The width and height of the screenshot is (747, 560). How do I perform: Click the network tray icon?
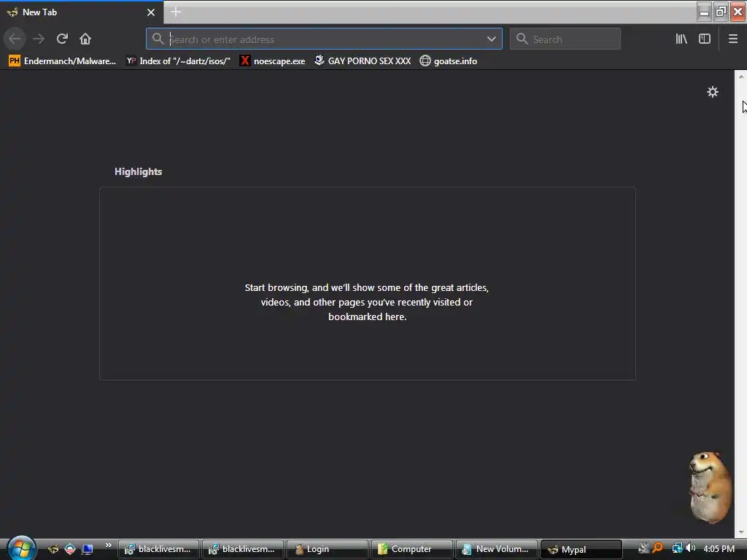click(x=677, y=548)
